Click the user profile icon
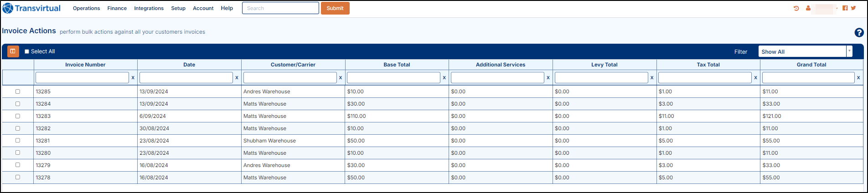Viewport: 868px width, 193px height. pyautogui.click(x=808, y=8)
